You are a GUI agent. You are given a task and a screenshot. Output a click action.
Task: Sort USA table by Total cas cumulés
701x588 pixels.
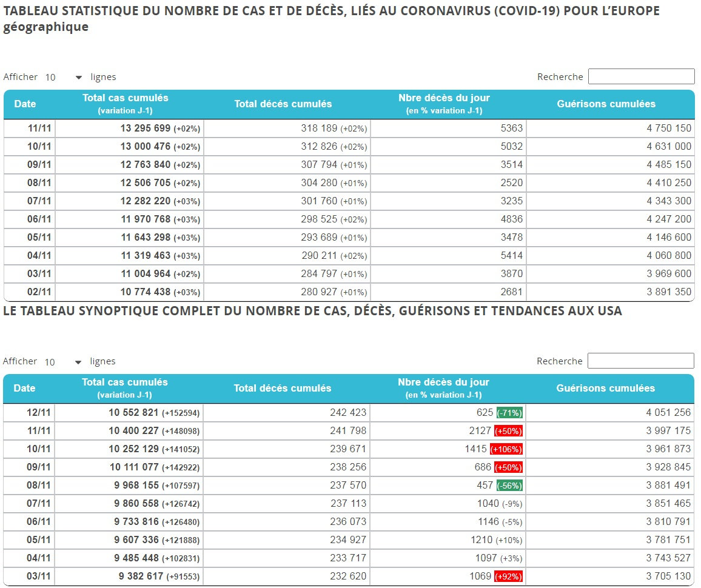coord(125,388)
